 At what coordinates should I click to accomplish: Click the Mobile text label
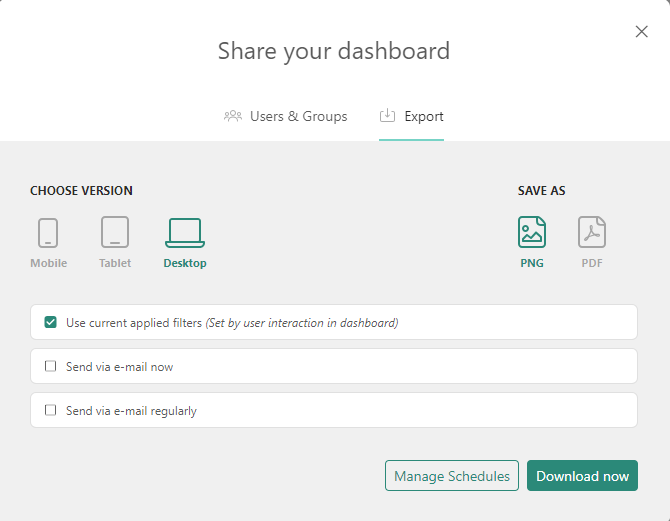[48, 264]
